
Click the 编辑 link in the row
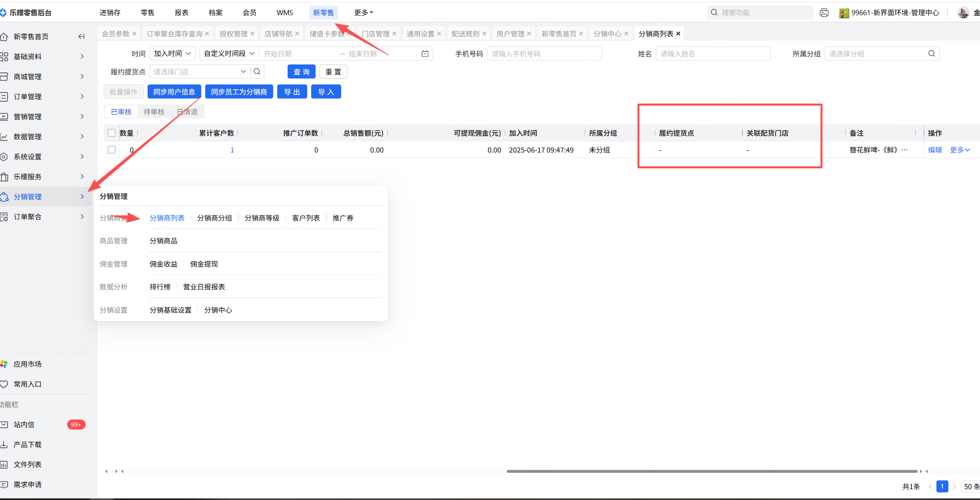tap(934, 150)
